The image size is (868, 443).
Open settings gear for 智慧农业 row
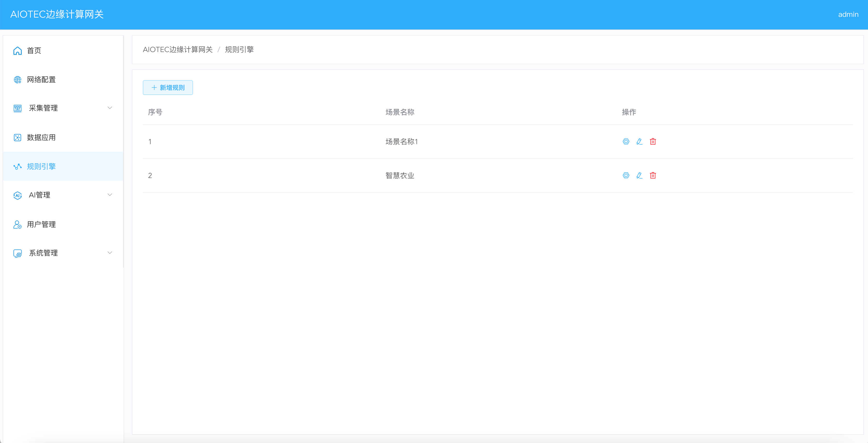[x=626, y=175]
